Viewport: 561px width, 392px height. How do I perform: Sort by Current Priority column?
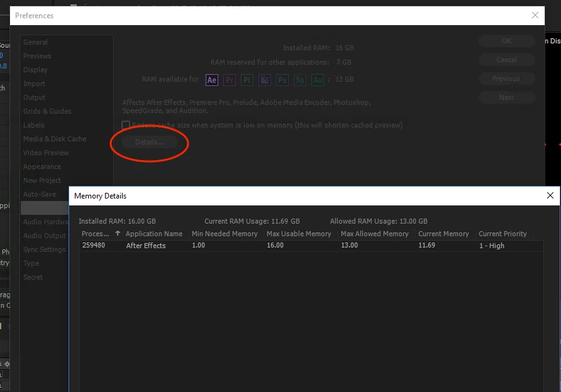(x=503, y=234)
